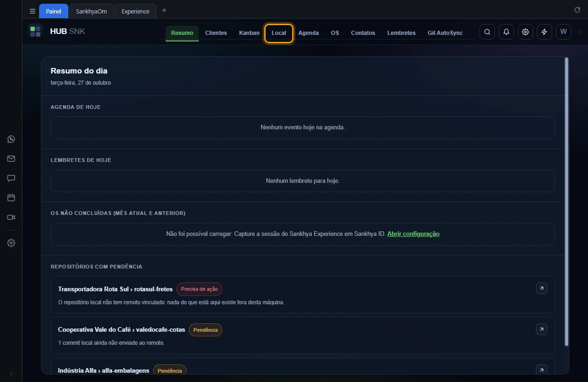Screen dimensions: 588x382
Task: Reload the page using the refresh icon
Action: click(577, 10)
